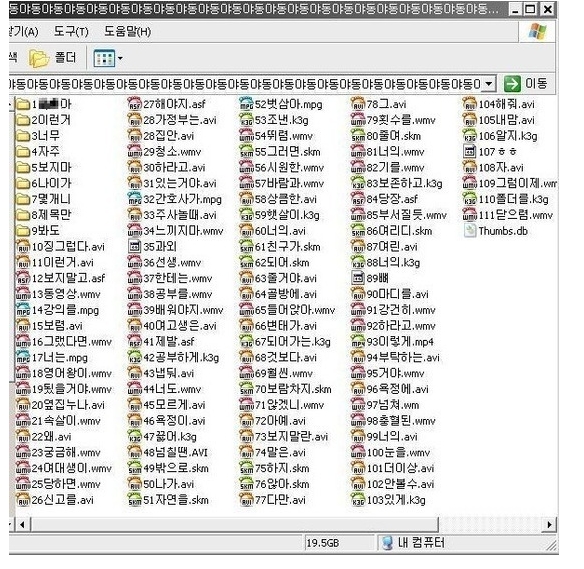Click the MP4 icon of 93이렇게.mp4
584x569 pixels.
358,341
